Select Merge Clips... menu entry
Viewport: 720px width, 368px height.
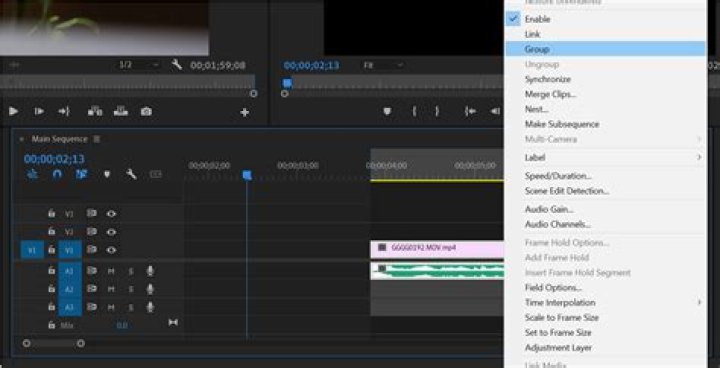(605, 94)
